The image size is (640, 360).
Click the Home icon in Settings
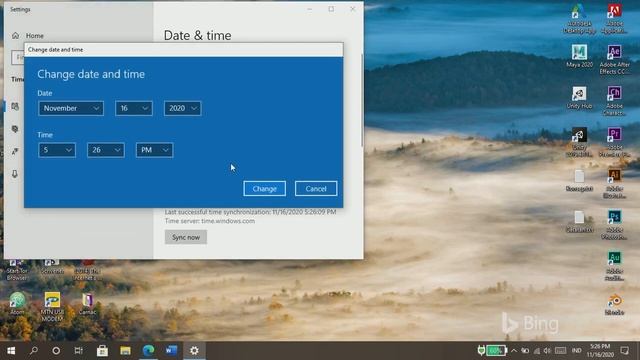click(x=16, y=36)
